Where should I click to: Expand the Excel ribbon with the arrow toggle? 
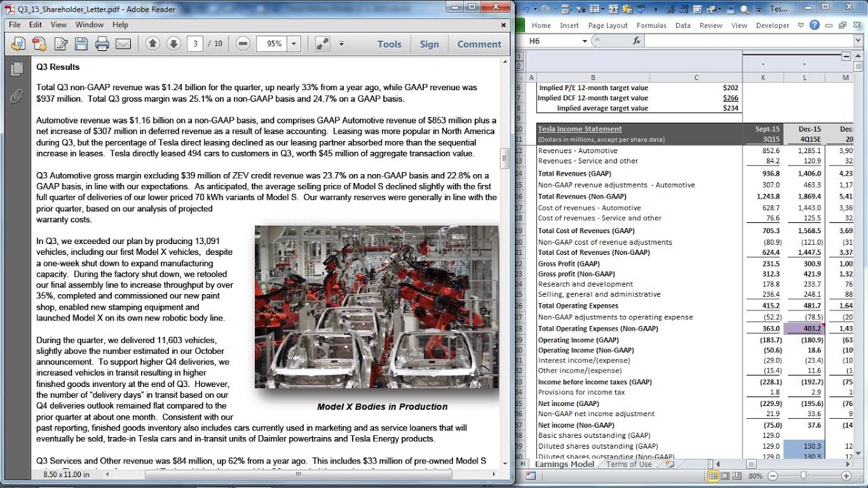pos(801,25)
